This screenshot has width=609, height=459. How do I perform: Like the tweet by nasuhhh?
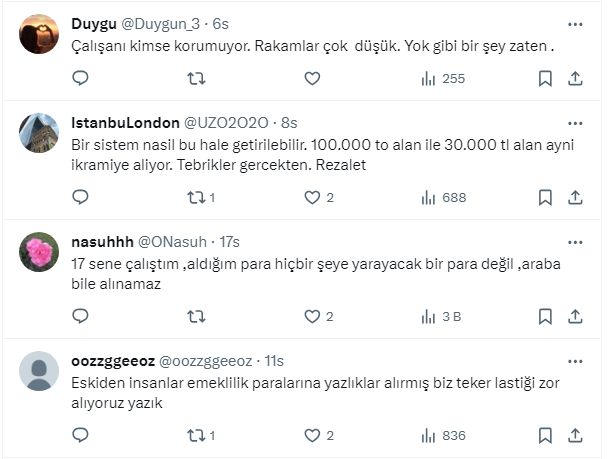(x=313, y=316)
